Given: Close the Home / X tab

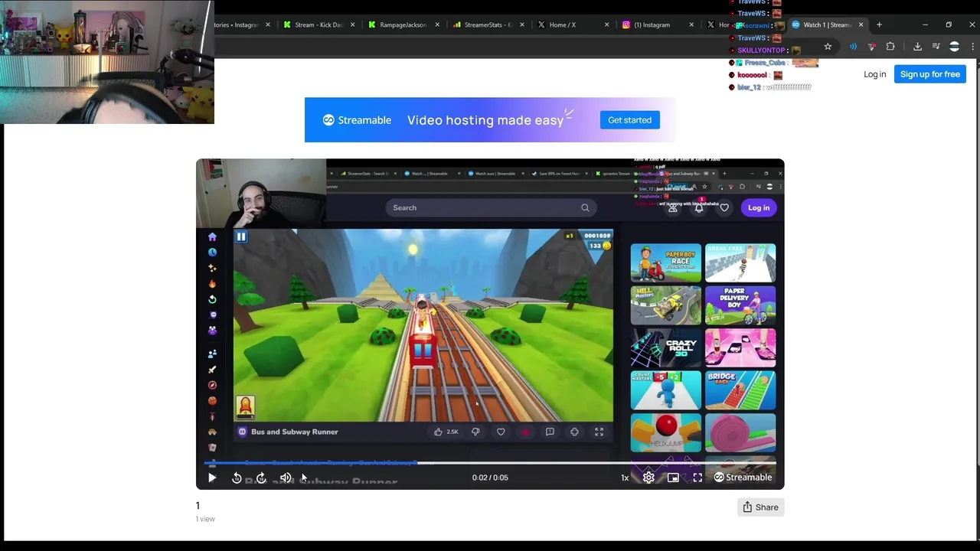Looking at the screenshot, I should (607, 24).
